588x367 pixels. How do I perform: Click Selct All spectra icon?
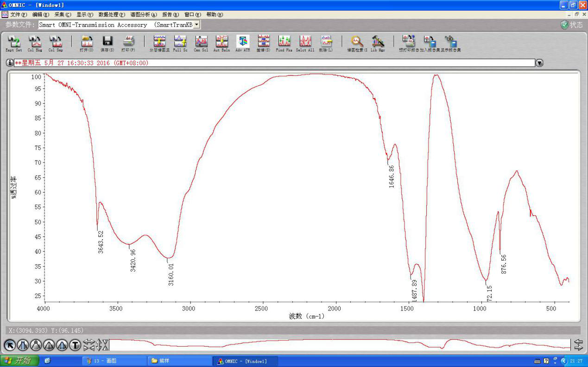coord(305,43)
